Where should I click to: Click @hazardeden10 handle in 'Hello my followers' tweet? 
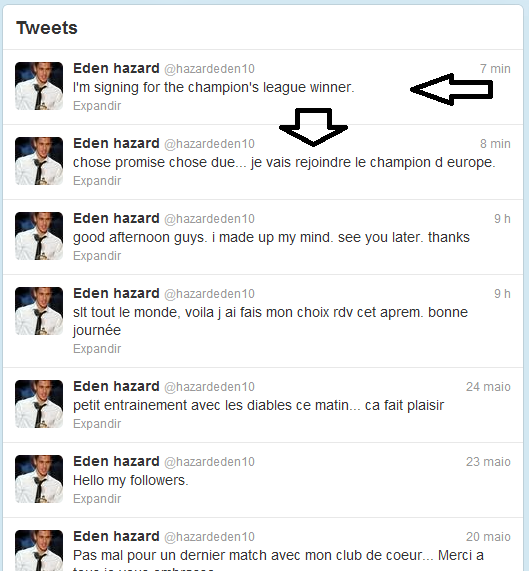coord(209,462)
